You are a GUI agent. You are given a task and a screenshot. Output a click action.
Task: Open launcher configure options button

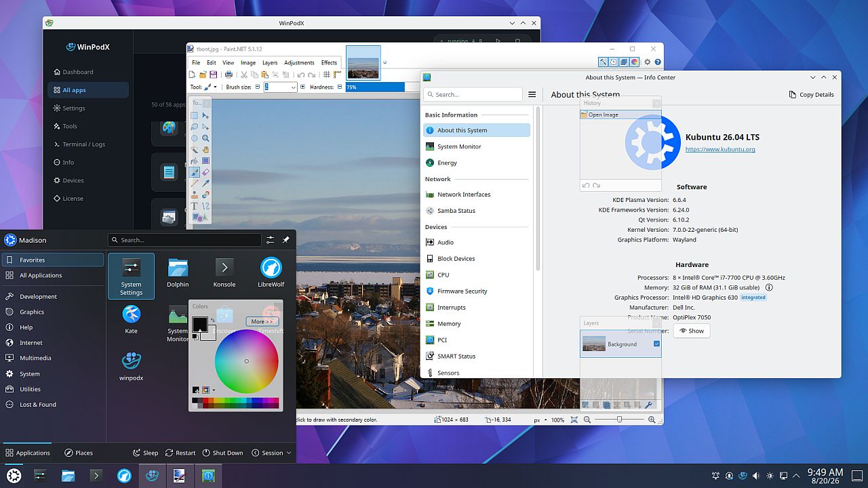point(270,240)
